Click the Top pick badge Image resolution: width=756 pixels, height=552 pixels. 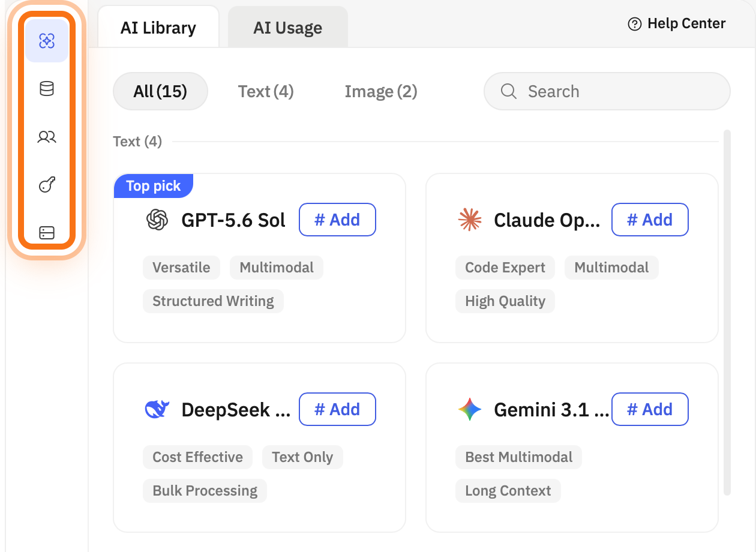tap(154, 186)
